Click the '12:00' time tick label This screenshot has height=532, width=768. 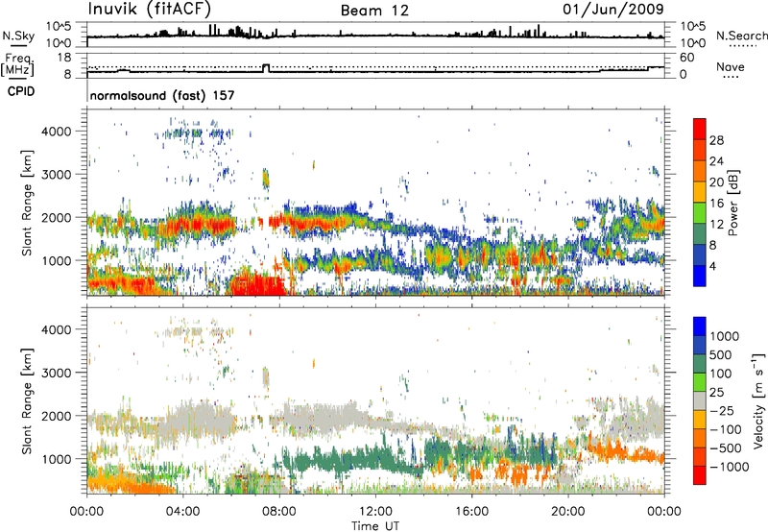coord(375,512)
